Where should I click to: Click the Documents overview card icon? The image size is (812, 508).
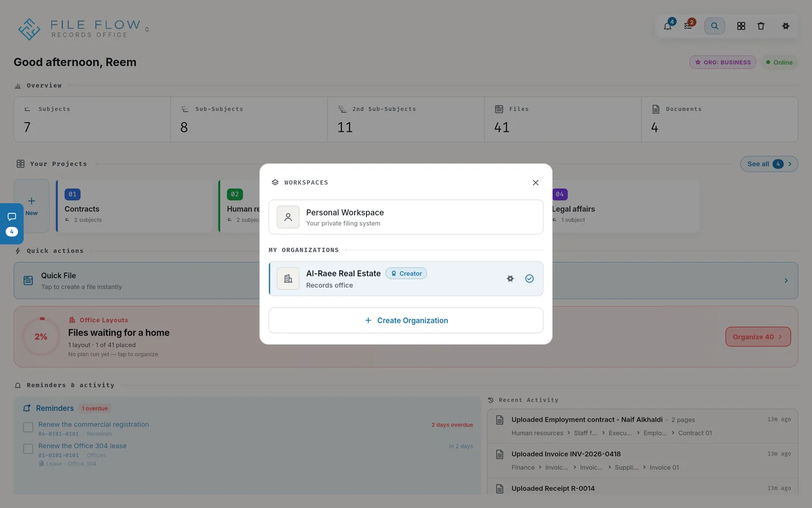(656, 109)
